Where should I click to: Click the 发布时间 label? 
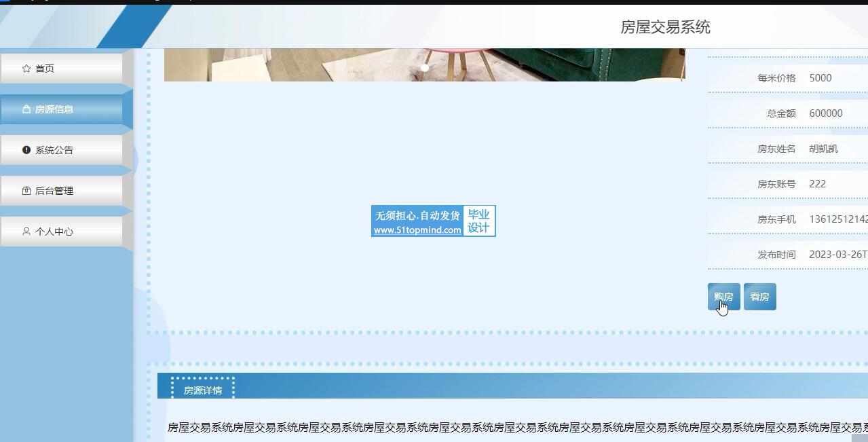click(776, 255)
